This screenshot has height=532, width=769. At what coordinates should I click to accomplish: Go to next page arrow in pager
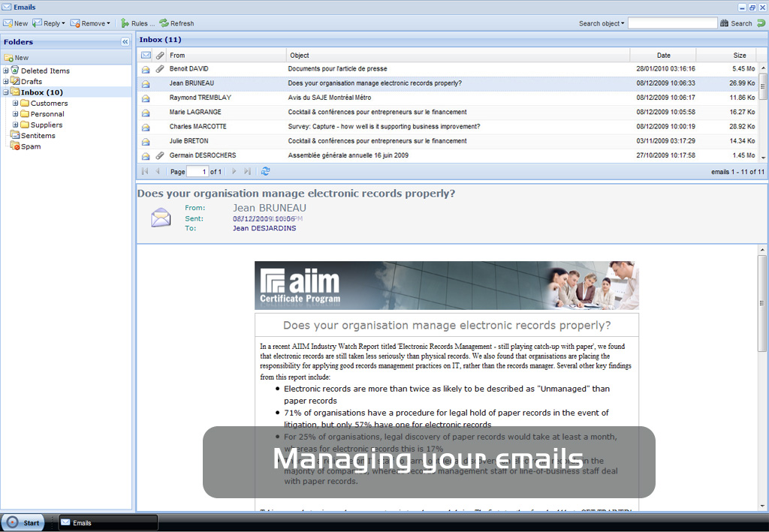[234, 172]
